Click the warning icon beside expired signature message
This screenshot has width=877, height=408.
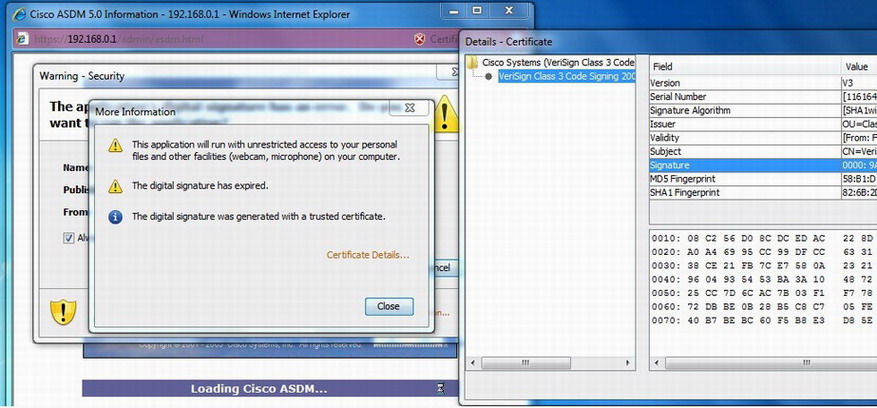click(x=115, y=186)
